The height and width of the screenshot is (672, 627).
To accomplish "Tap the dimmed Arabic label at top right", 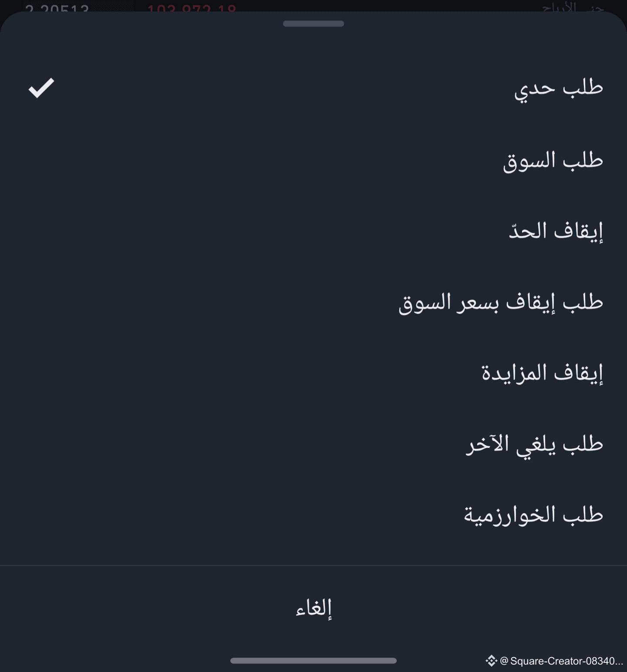I will (573, 7).
